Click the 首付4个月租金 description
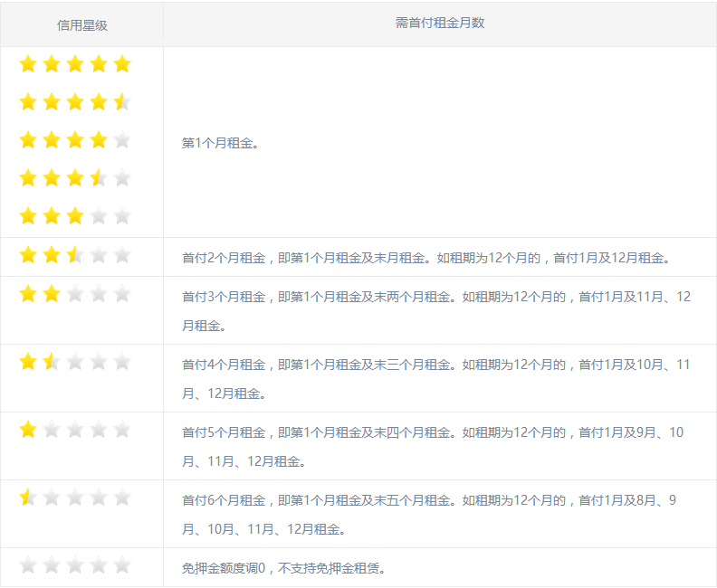 (435, 378)
